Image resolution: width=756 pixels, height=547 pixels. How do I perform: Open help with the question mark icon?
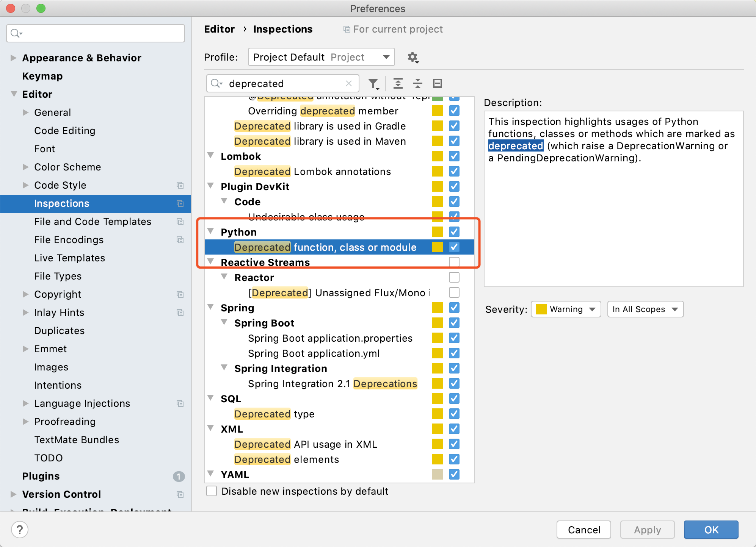tap(20, 529)
